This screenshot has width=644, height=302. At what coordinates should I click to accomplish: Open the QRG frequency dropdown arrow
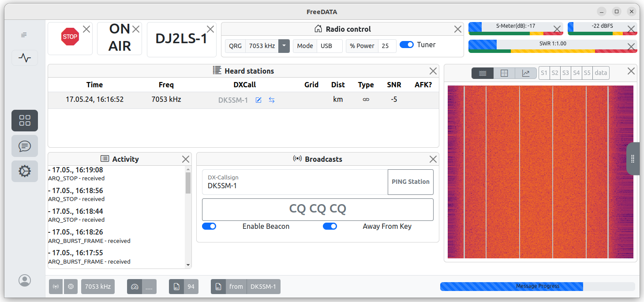[x=285, y=46]
